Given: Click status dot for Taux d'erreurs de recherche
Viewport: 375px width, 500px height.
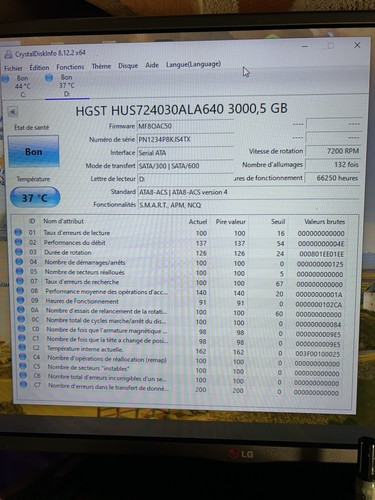Looking at the screenshot, I should tap(20, 281).
